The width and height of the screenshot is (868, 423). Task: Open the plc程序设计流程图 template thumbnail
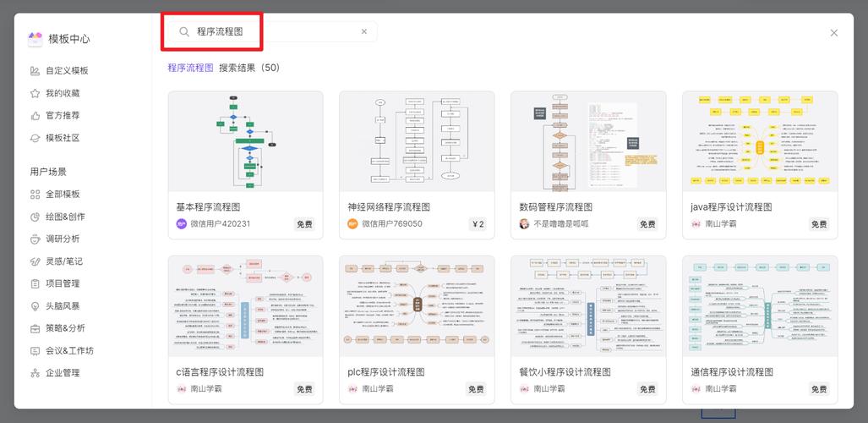tap(417, 306)
